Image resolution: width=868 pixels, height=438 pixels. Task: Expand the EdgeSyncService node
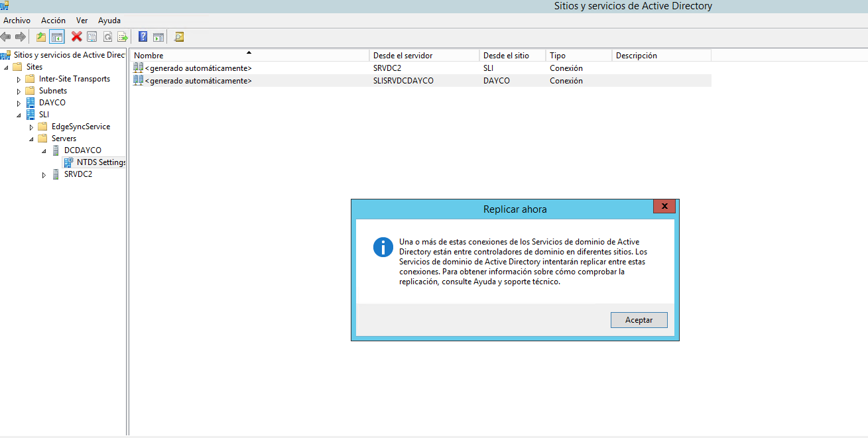pyautogui.click(x=31, y=127)
